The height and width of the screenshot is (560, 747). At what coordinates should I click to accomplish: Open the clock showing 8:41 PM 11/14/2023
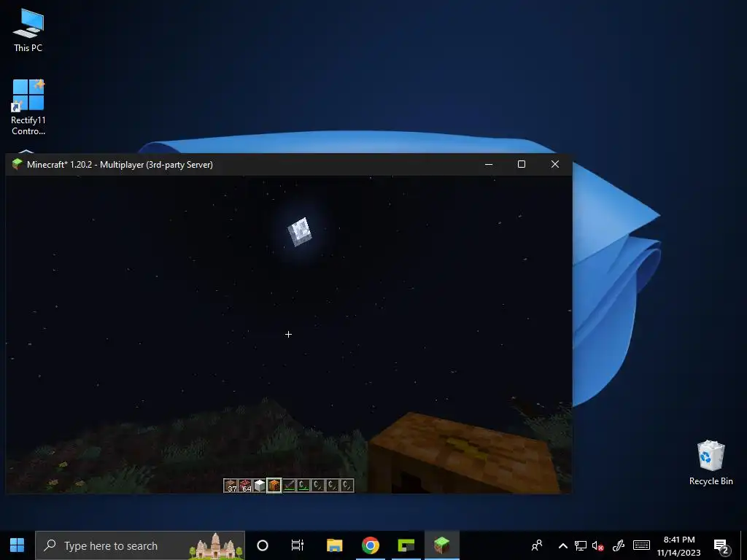679,545
